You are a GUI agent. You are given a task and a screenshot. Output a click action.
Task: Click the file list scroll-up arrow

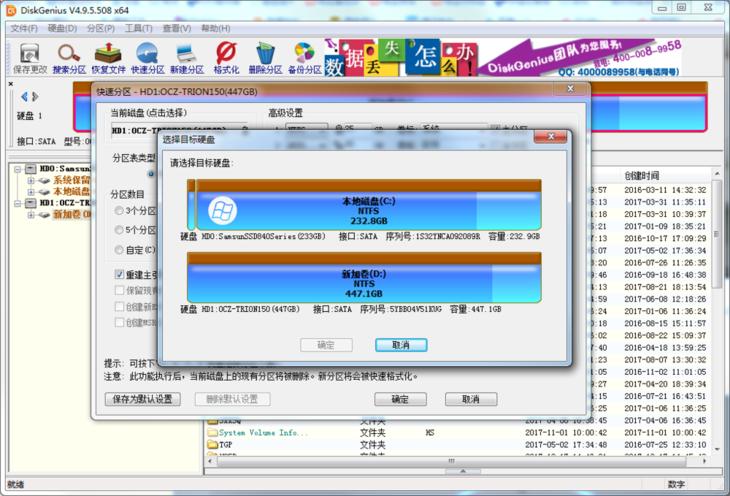716,174
